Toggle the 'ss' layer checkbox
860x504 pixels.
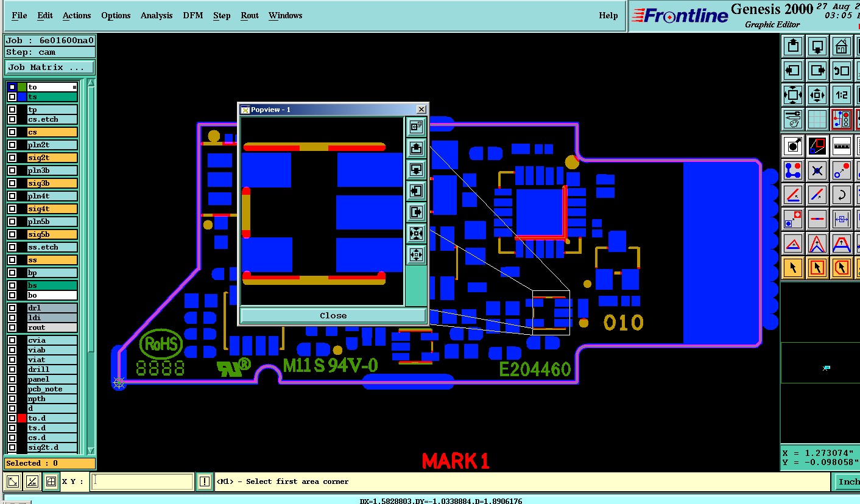pos(12,260)
